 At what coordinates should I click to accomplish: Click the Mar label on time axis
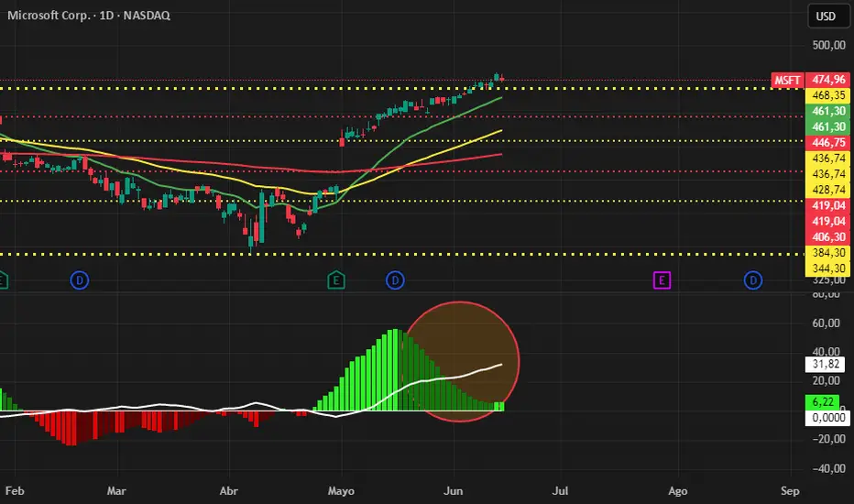(x=116, y=491)
